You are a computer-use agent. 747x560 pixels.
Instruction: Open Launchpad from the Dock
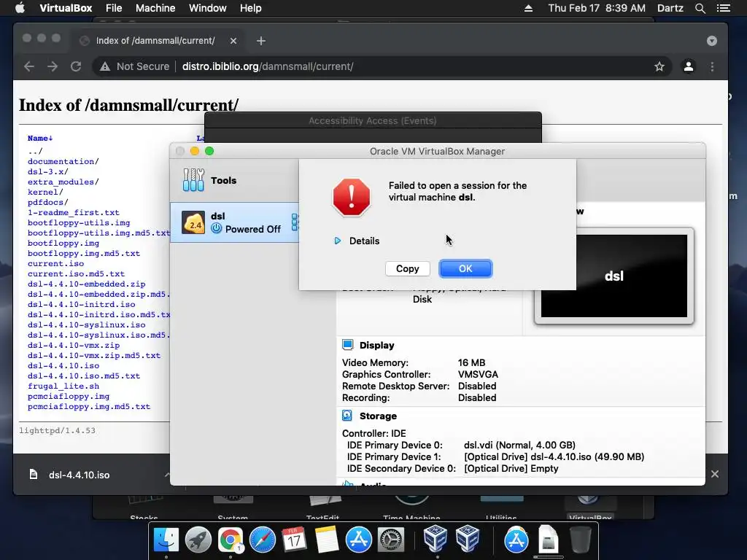(x=198, y=540)
